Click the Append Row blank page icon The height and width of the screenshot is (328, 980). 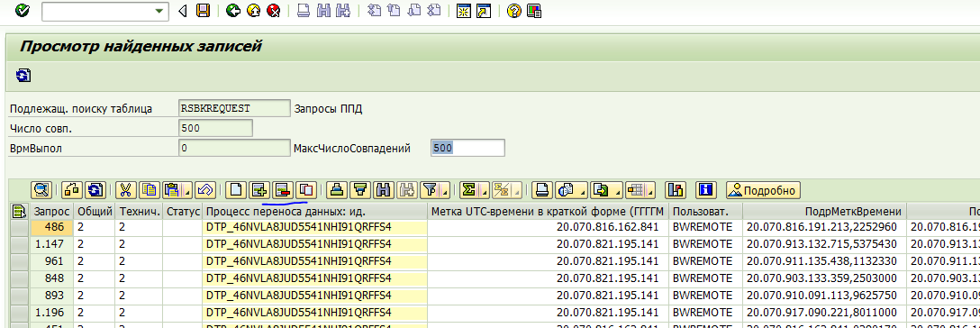pos(236,189)
